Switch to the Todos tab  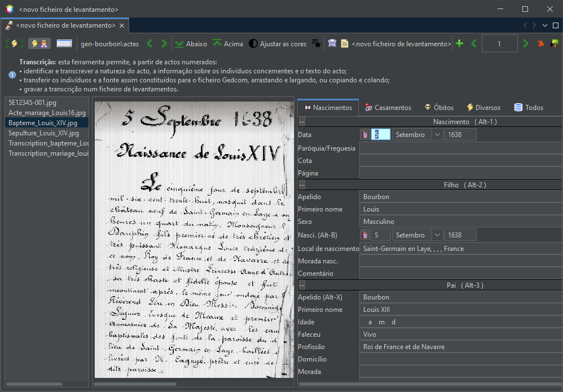point(529,107)
